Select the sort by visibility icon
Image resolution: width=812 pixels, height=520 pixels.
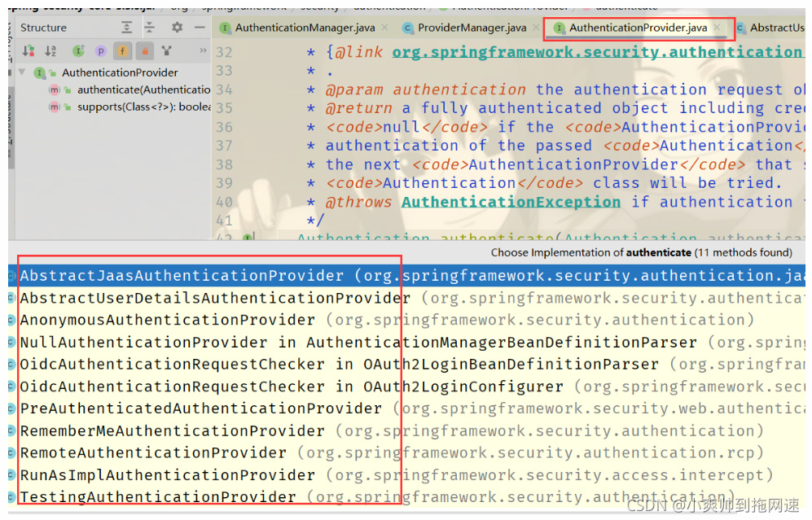coord(27,50)
